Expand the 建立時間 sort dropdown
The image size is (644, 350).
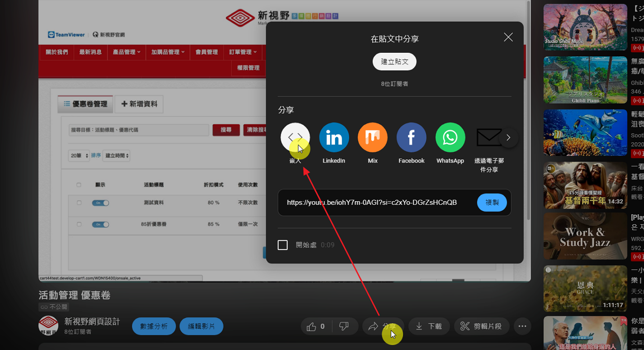(116, 156)
